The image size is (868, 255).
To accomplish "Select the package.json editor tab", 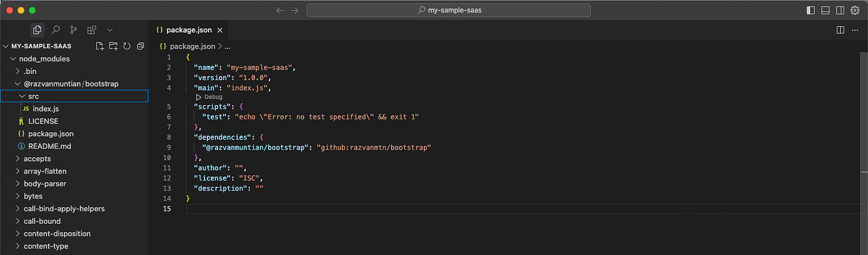I will (188, 29).
